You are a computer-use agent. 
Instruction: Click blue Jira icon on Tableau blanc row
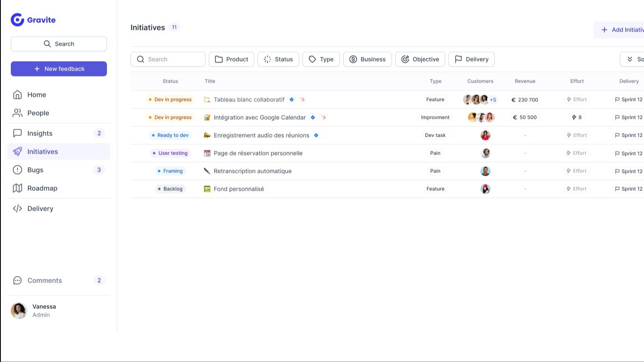(x=292, y=100)
